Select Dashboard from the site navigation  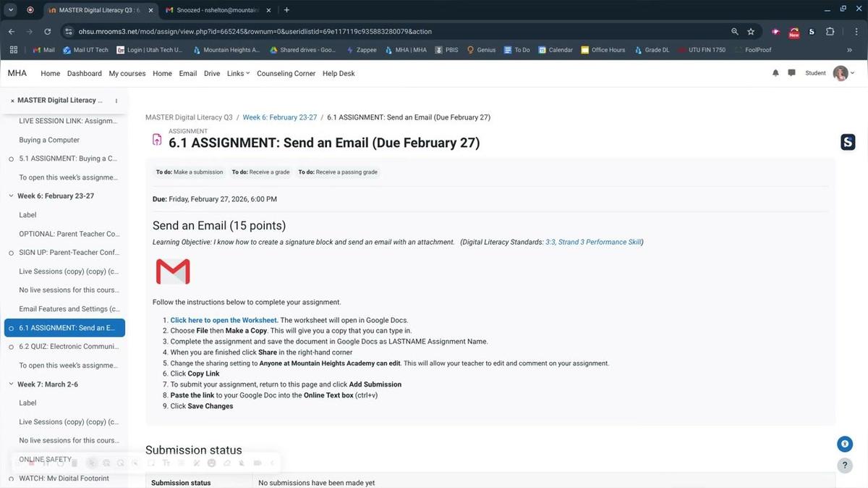84,73
